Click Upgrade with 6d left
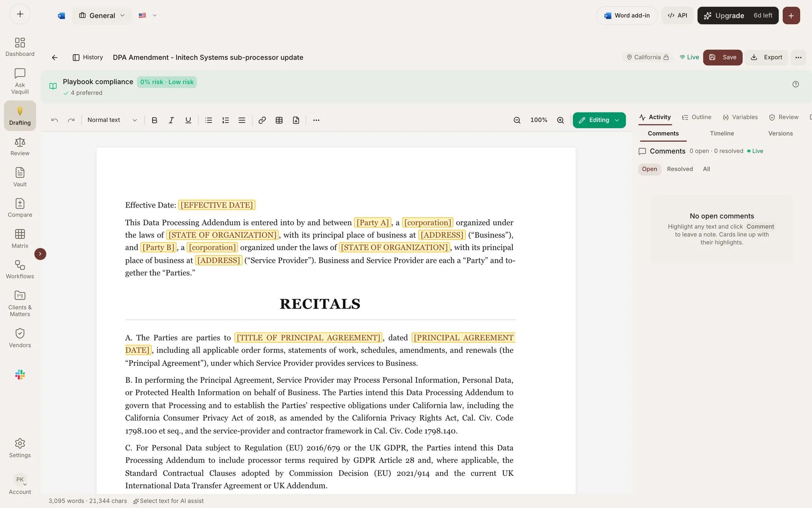 [x=738, y=16]
